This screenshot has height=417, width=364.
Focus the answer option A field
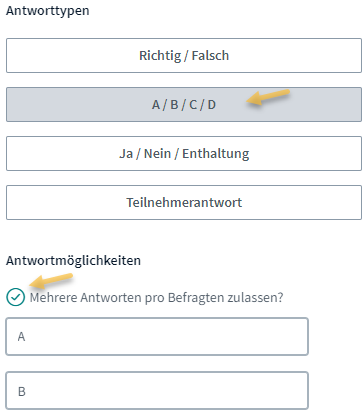[157, 336]
